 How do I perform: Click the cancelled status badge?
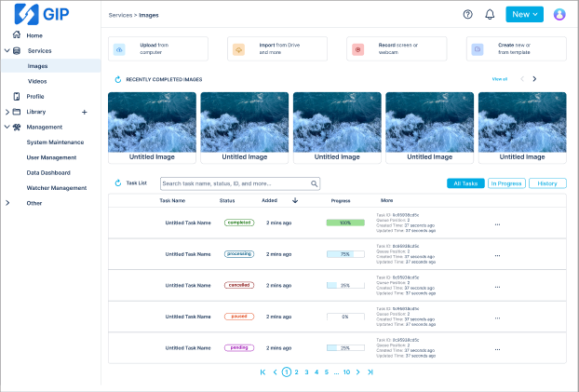coord(239,285)
